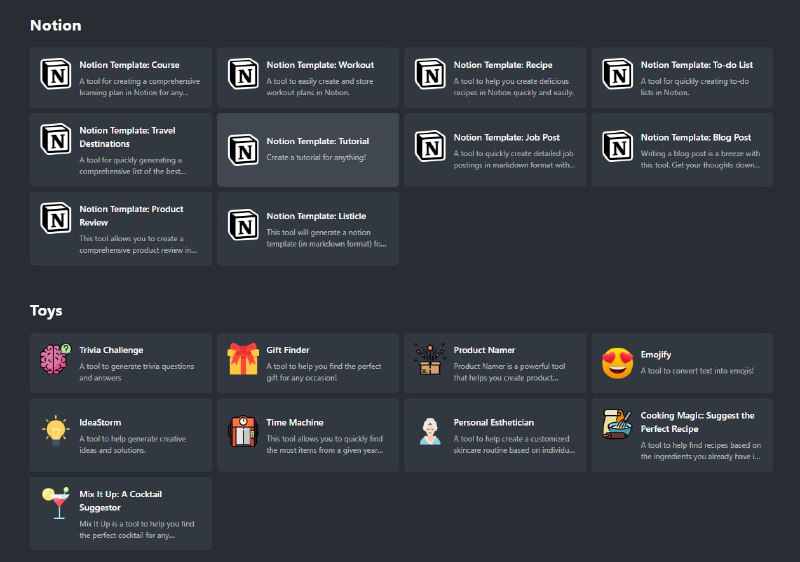Image resolution: width=800 pixels, height=562 pixels.
Task: Click the brain icon for Trivia Challenge
Action: [x=55, y=362]
